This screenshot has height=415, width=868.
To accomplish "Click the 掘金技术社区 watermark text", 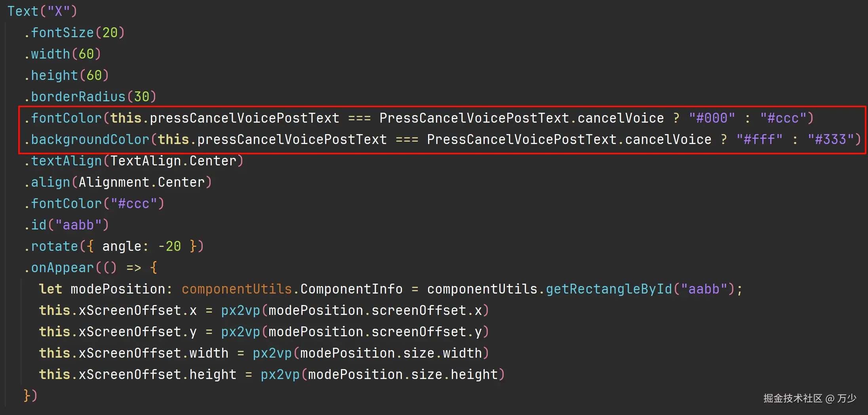I will click(x=793, y=398).
